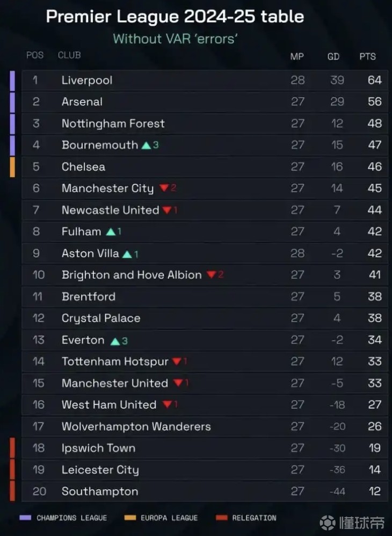Select the Nottingham Forest club name

coord(113,124)
